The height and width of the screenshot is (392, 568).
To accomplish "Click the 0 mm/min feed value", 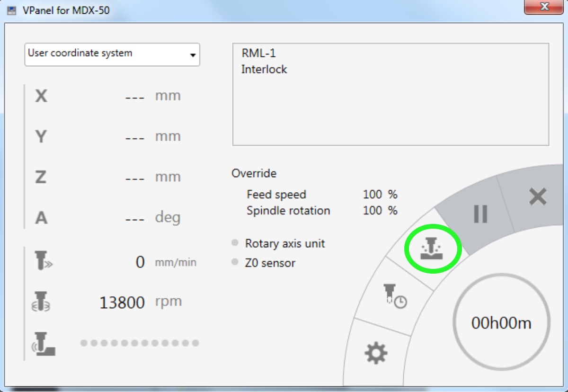I will (x=140, y=262).
